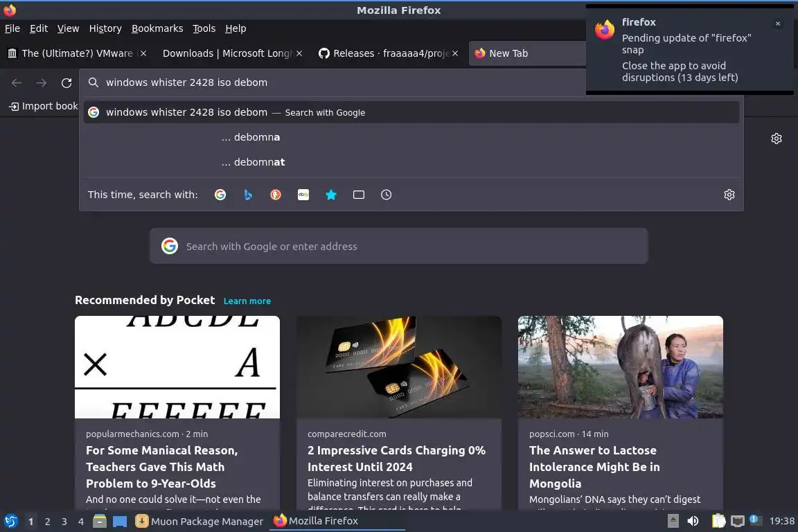Open the Edit menu

[39, 28]
